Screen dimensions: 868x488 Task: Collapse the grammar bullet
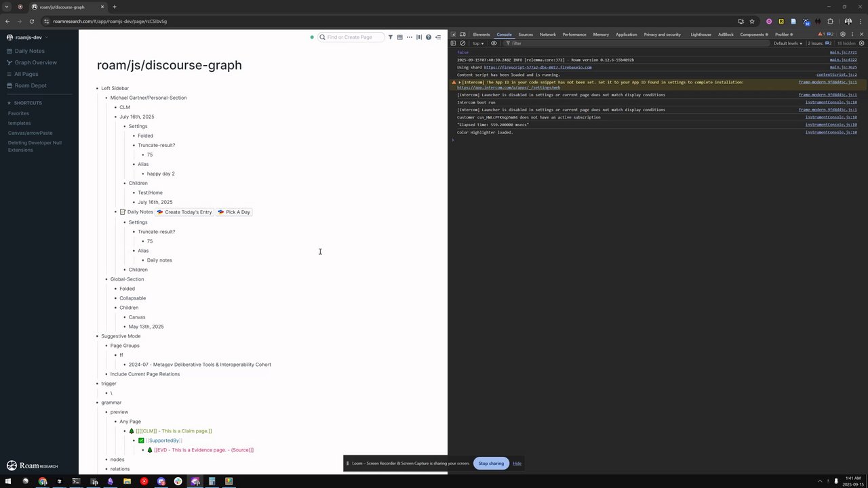pyautogui.click(x=98, y=403)
